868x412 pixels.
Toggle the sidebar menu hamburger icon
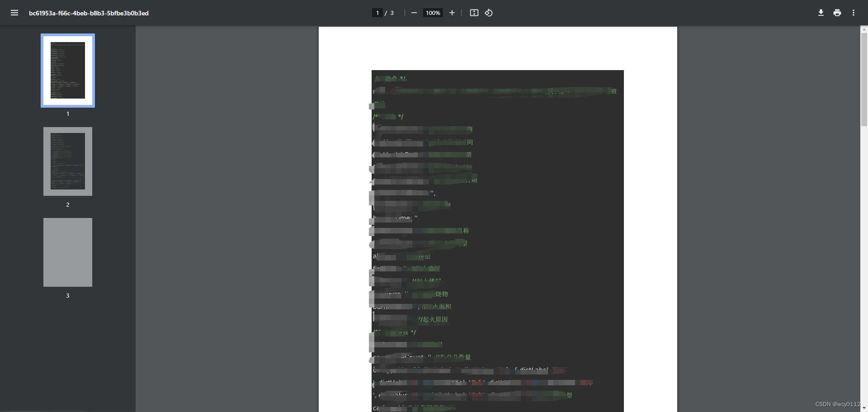pyautogui.click(x=14, y=13)
